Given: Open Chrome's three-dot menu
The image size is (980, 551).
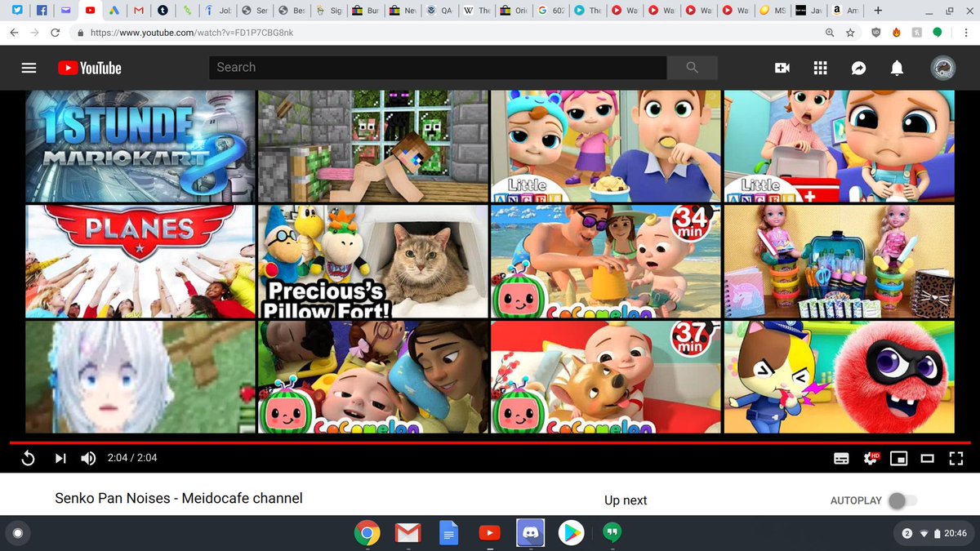Looking at the screenshot, I should coord(964,33).
